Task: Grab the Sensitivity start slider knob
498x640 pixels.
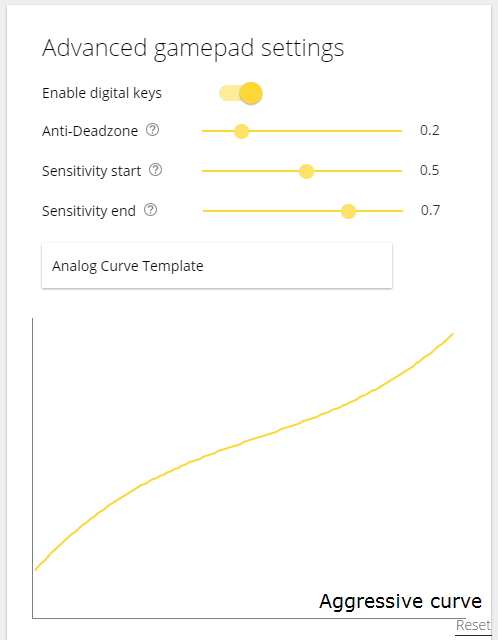Action: 306,171
